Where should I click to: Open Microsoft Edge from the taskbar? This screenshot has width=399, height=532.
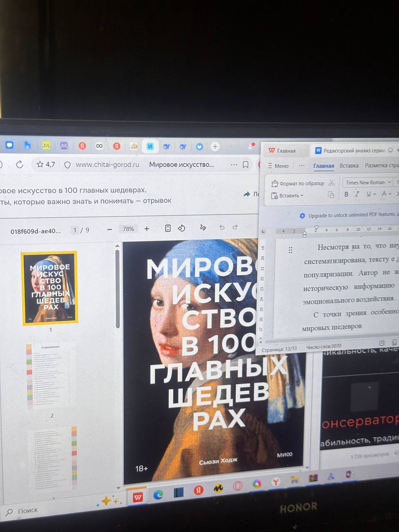tap(158, 495)
